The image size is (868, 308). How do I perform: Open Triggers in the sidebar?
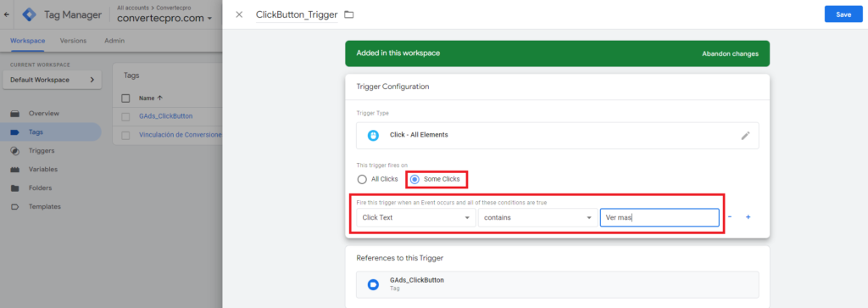point(42,151)
